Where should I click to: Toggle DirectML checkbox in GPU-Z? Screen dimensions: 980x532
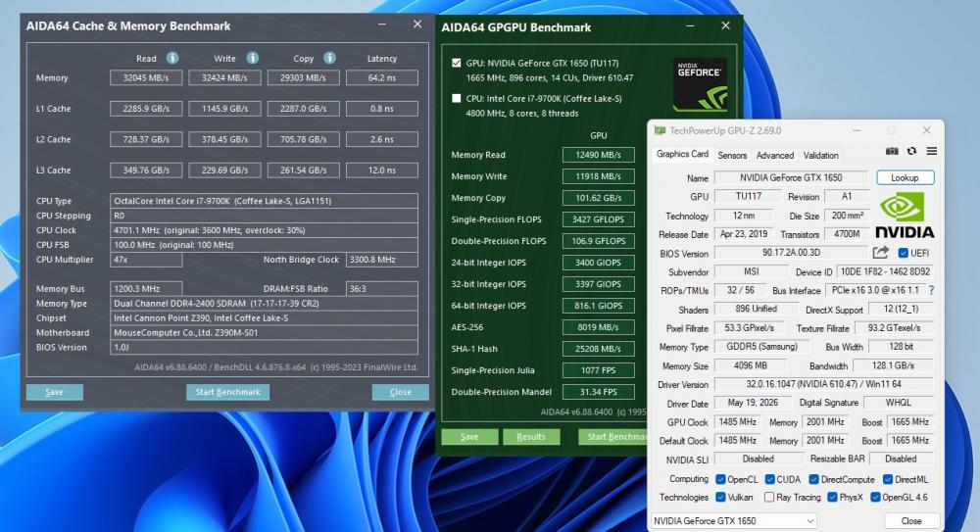pyautogui.click(x=888, y=479)
